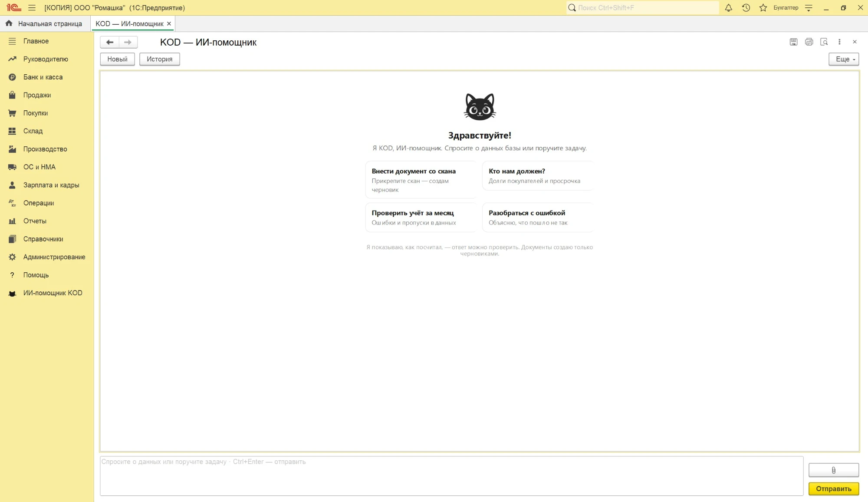The image size is (868, 502).
Task: Navigate forward with the right arrow
Action: (x=128, y=42)
